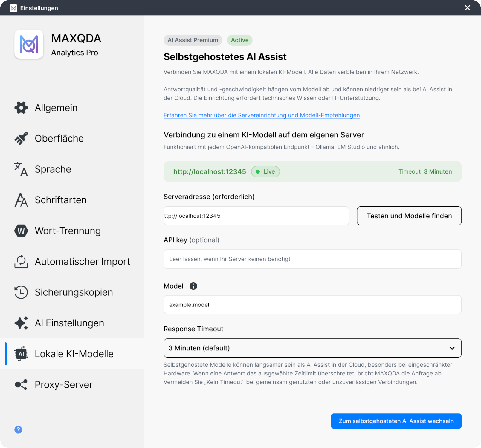Open the Wort-Trennung section
This screenshot has height=448, width=481.
click(72, 231)
